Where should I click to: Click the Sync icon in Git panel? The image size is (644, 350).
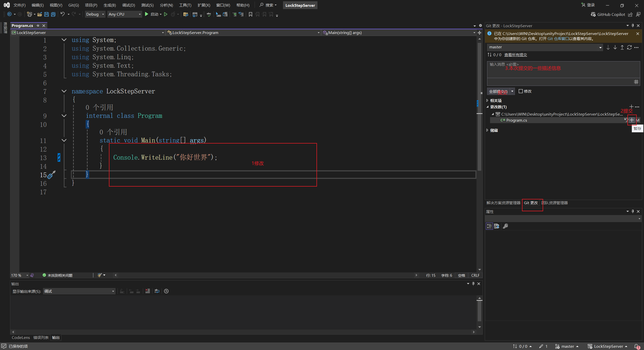[x=629, y=47]
